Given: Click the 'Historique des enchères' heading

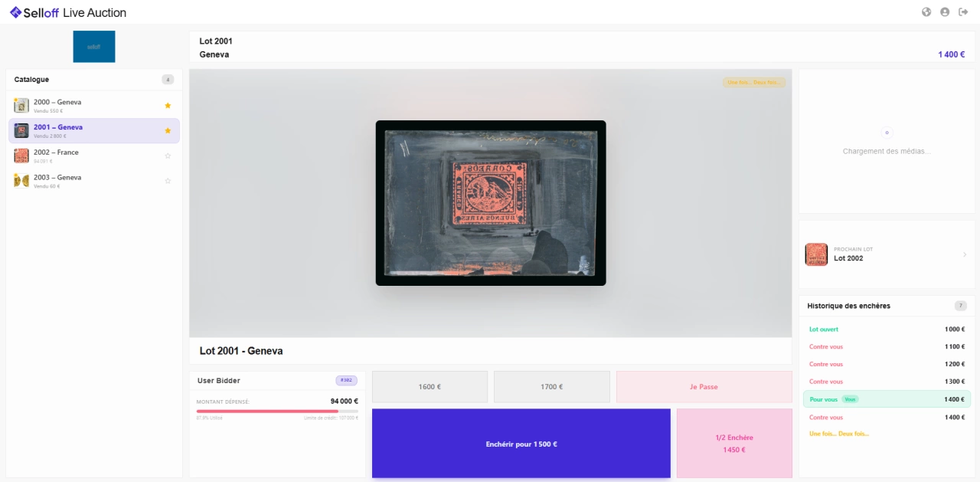Looking at the screenshot, I should click(849, 306).
